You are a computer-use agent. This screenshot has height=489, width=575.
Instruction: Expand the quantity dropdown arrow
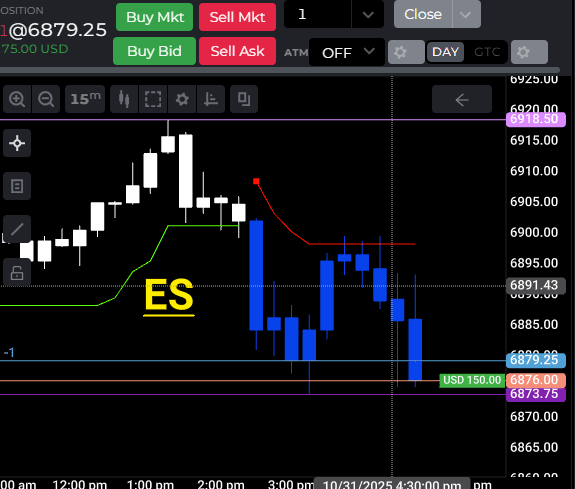[x=368, y=15]
